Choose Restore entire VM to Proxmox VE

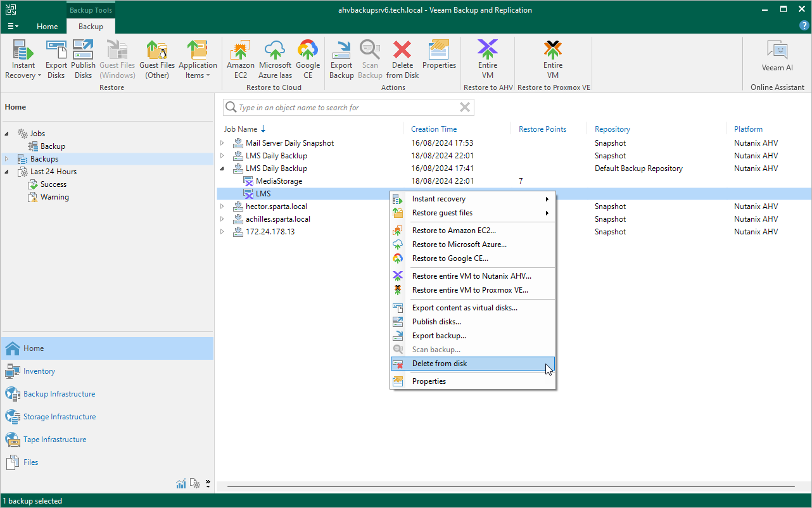pos(473,290)
